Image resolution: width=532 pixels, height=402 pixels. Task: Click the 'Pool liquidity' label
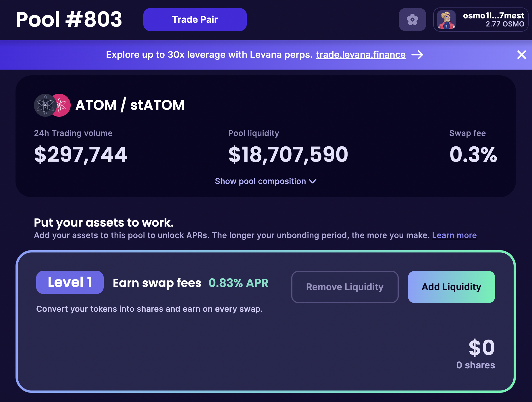point(254,133)
